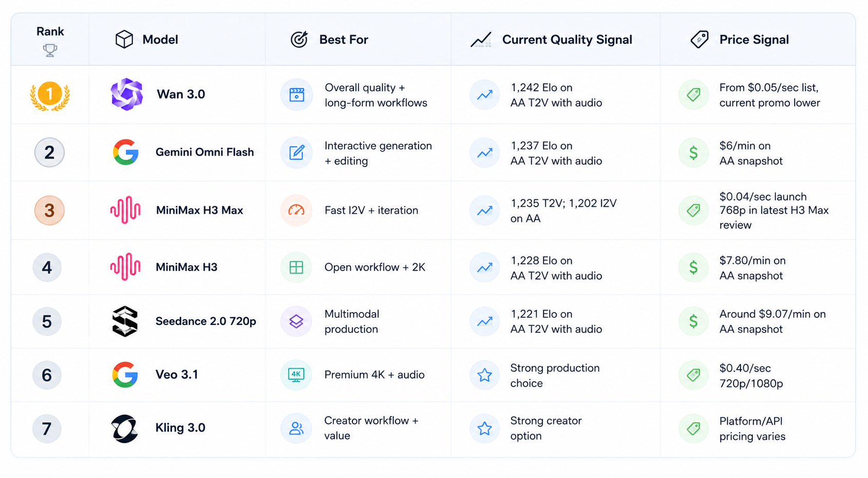Click the Price Signal column header
Image resolution: width=868 pixels, height=478 pixels.
coord(754,40)
